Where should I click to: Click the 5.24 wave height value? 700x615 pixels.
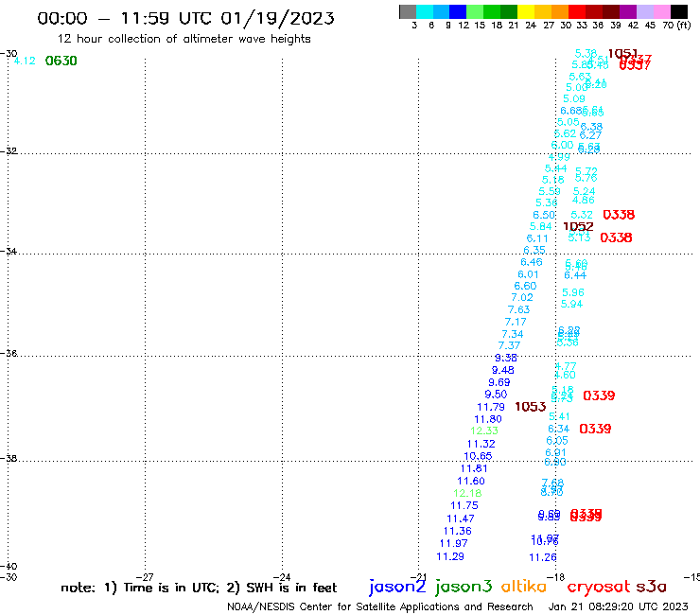[585, 192]
